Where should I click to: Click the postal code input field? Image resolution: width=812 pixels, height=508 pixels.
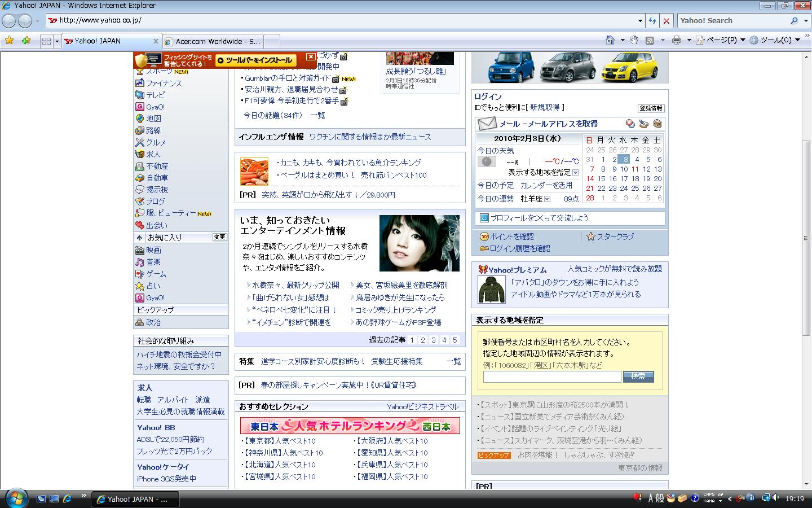(x=552, y=376)
